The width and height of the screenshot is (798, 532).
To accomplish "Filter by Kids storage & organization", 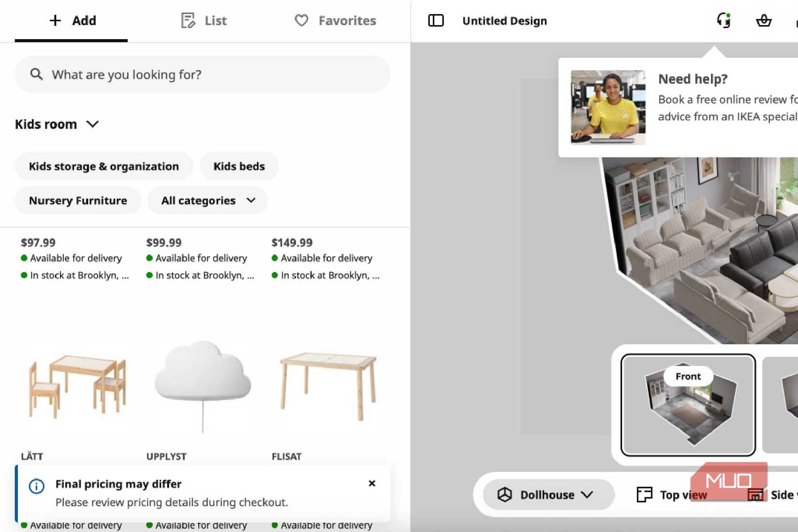I will pos(104,166).
